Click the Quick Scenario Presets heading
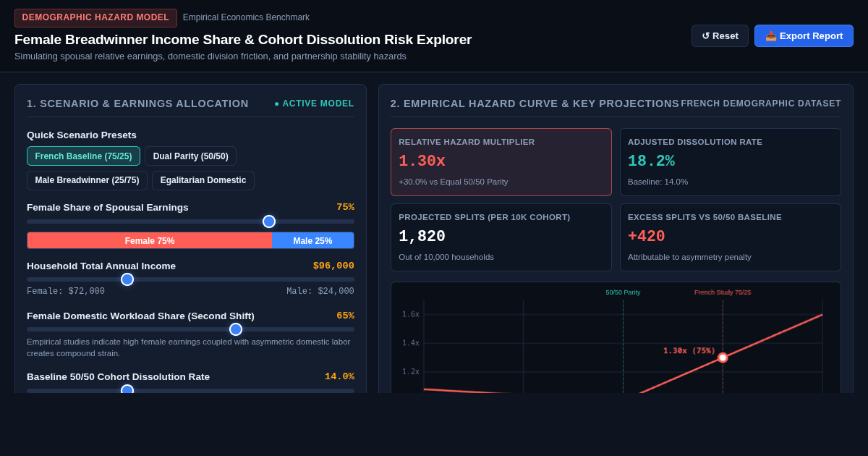This screenshot has width=868, height=456. pyautogui.click(x=82, y=135)
